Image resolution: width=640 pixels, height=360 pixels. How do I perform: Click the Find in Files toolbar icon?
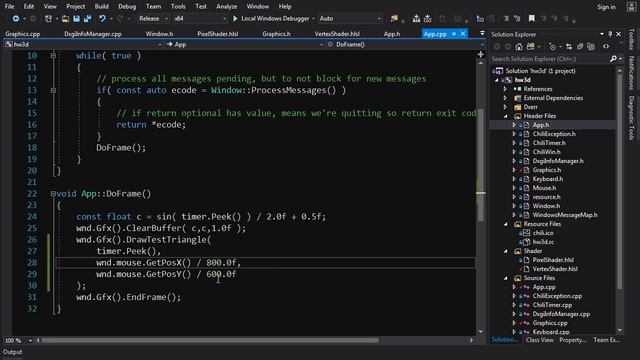(394, 19)
